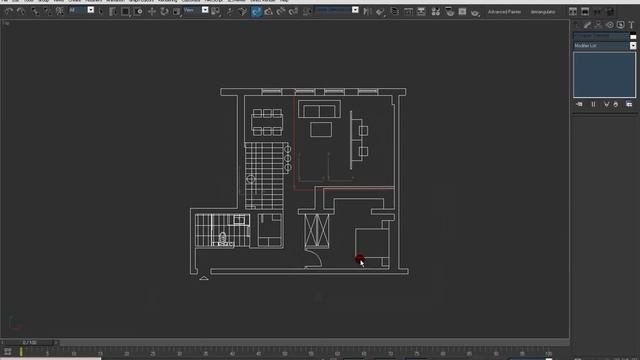Pick the Bind to Space Warp tool
640x360 pixels.
60,11
